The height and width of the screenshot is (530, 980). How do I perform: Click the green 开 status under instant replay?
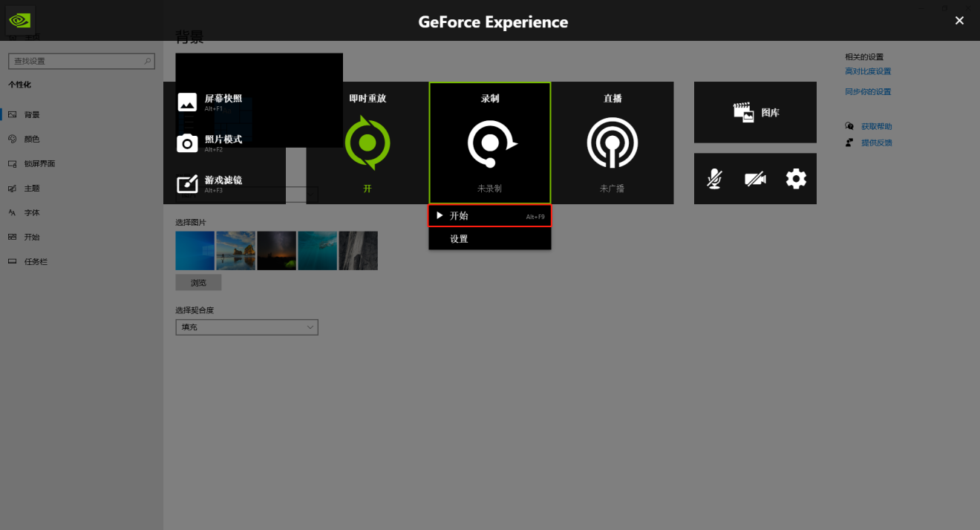click(367, 189)
